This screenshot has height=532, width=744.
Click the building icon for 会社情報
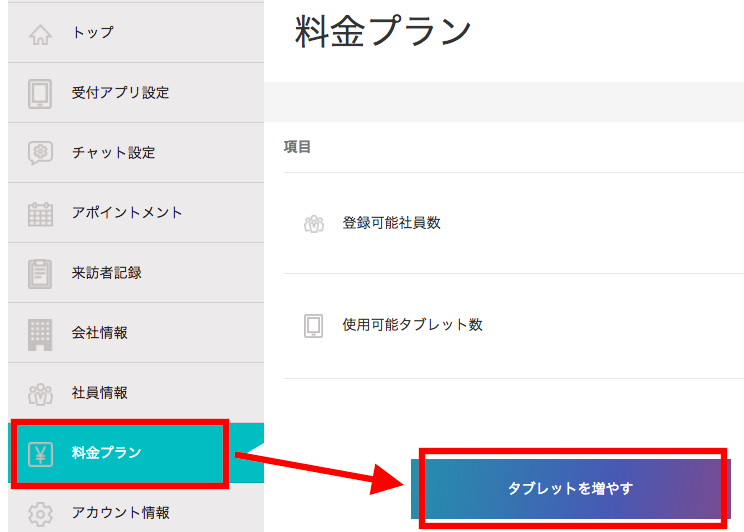point(40,333)
